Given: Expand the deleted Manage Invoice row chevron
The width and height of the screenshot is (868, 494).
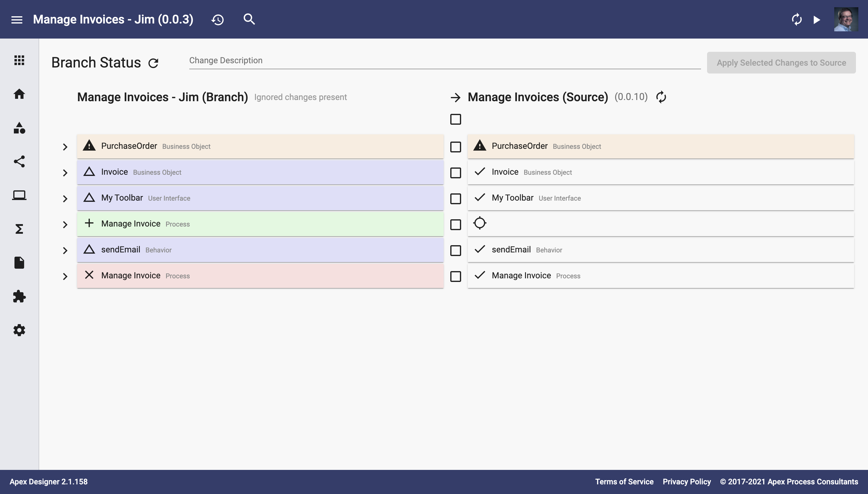Looking at the screenshot, I should [65, 277].
